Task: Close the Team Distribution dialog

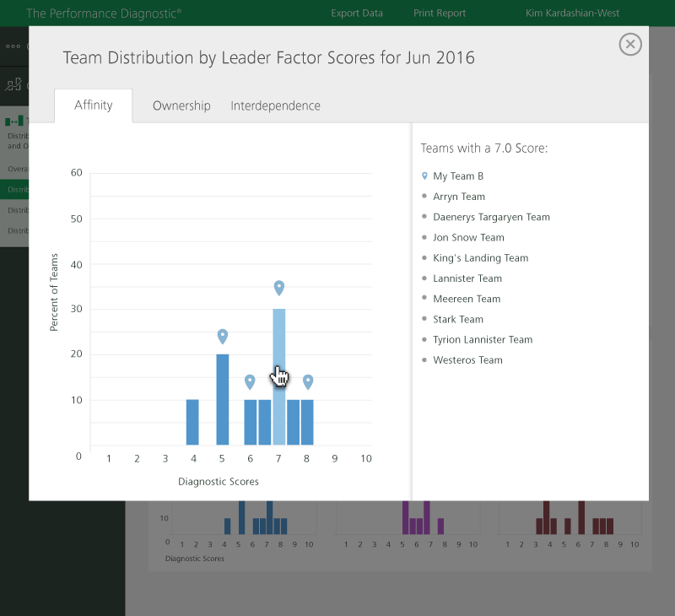Action: pyautogui.click(x=630, y=44)
